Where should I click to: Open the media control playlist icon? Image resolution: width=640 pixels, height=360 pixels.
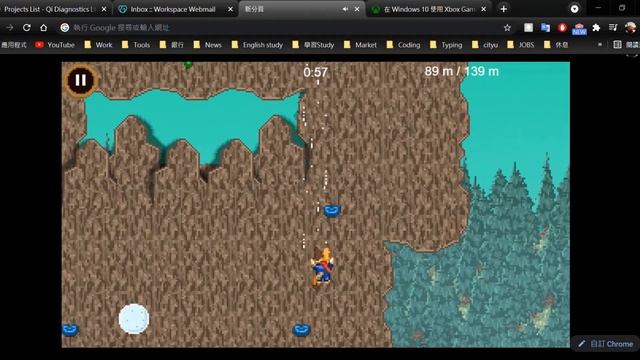(x=613, y=27)
